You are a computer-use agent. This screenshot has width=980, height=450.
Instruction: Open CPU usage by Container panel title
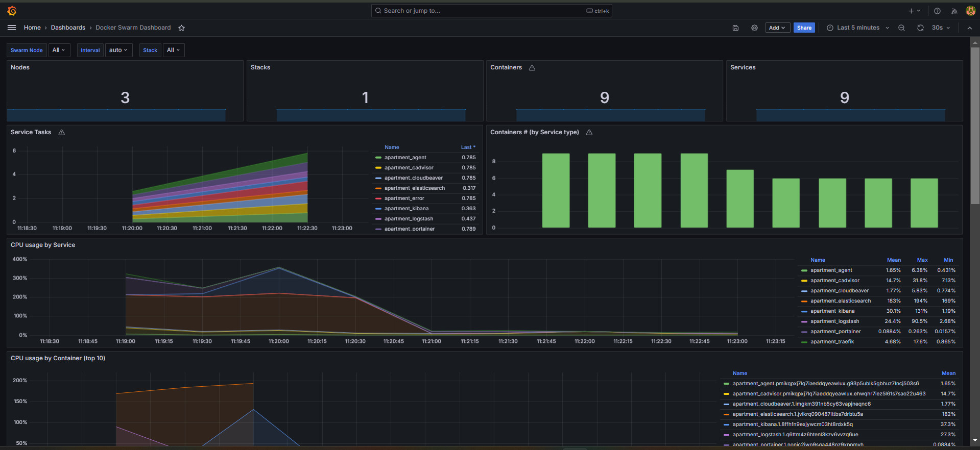(x=58, y=358)
